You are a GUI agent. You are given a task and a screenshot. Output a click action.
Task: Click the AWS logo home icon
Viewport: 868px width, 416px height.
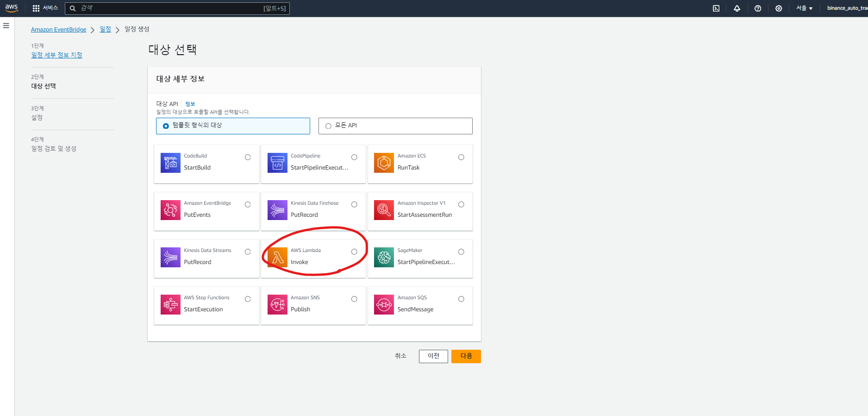[12, 8]
